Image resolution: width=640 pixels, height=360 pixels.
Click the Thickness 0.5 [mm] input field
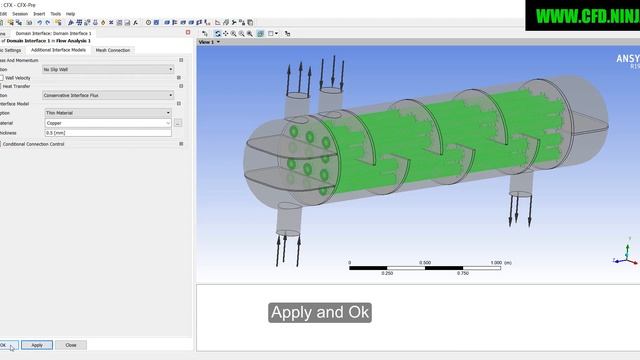[x=108, y=133]
